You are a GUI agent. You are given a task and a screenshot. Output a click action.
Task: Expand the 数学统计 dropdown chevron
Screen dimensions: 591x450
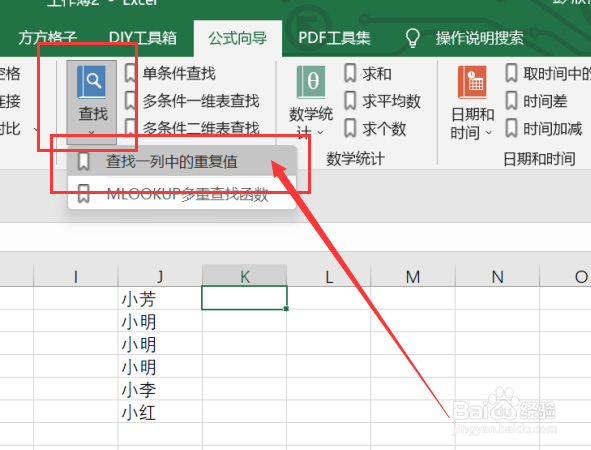pyautogui.click(x=320, y=132)
